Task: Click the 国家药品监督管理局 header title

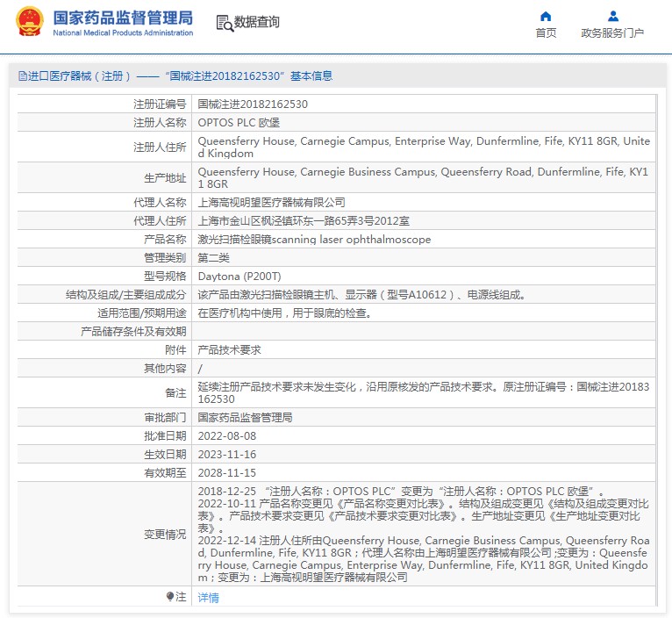Action: click(123, 18)
